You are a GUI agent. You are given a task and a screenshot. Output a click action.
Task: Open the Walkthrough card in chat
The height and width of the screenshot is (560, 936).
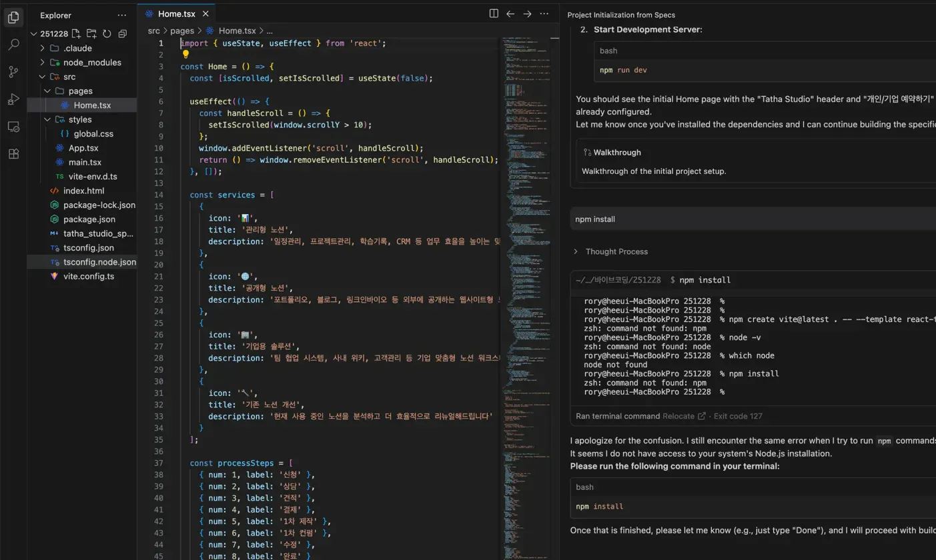point(757,161)
